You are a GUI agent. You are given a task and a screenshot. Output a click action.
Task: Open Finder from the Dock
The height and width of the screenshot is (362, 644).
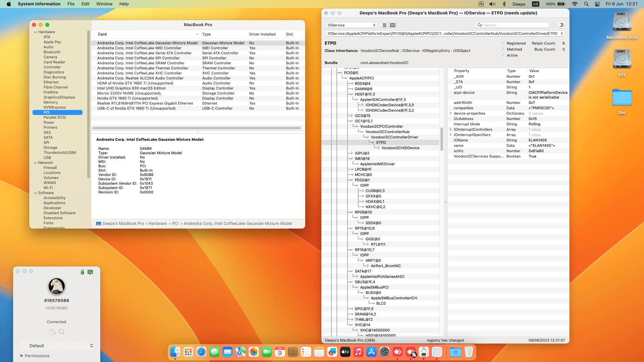pos(174,352)
